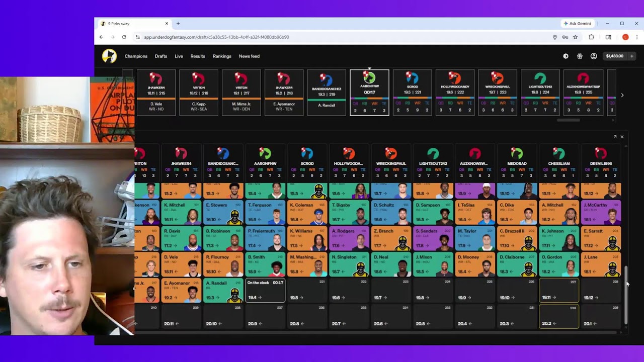
Task: Close the draft board panel
Action: [622, 137]
